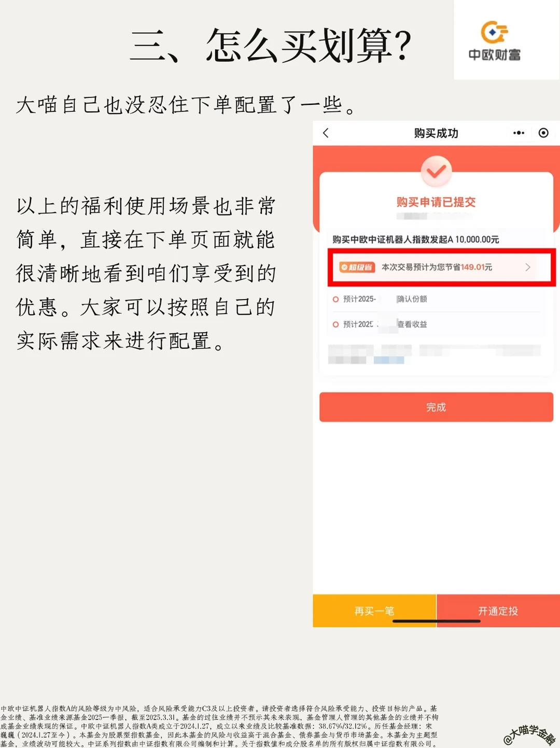Image resolution: width=560 pixels, height=748 pixels.
Task: Tap the back arrow beside 购买成功
Action: point(326,133)
